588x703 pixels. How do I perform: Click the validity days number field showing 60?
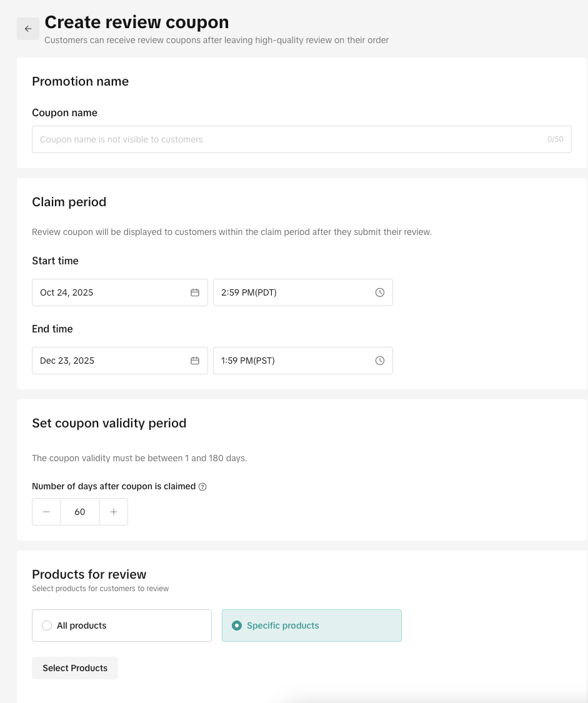click(80, 512)
